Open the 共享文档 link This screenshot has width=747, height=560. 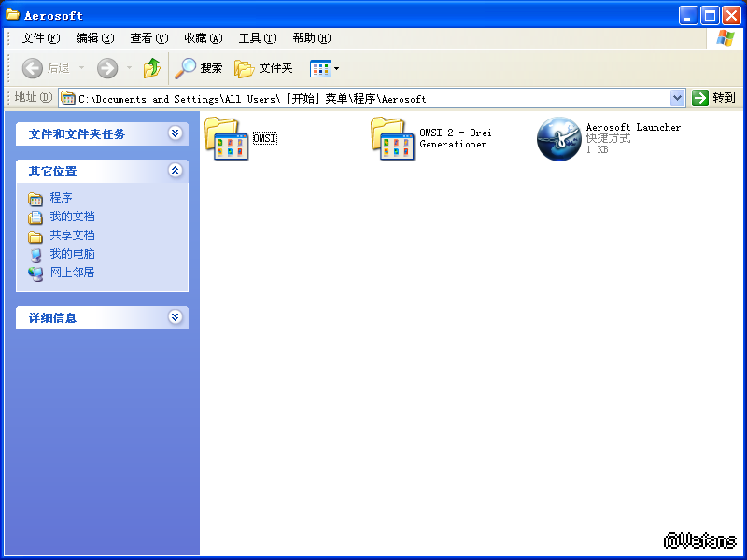click(x=72, y=235)
